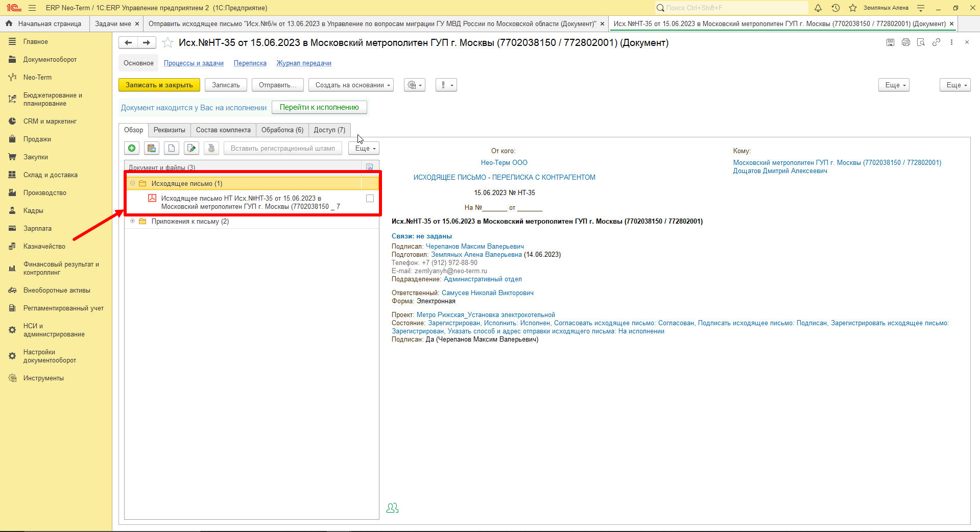Screen dimensions: 980x532
Task: Switch to the Обработка (6) tab
Action: 282,130
